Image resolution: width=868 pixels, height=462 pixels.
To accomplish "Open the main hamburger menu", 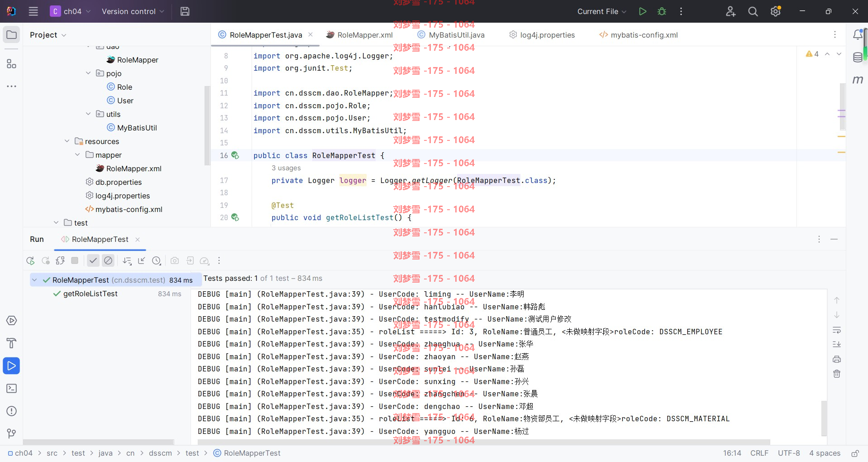I will (33, 11).
